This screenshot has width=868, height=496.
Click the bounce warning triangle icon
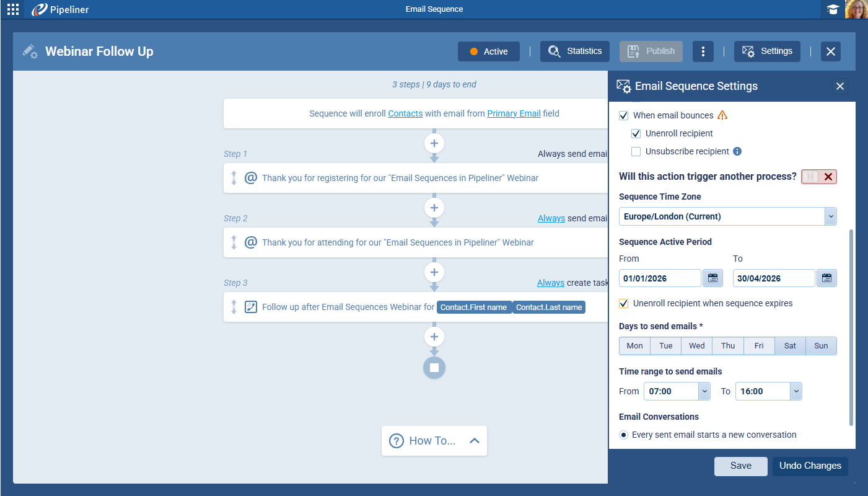point(722,115)
